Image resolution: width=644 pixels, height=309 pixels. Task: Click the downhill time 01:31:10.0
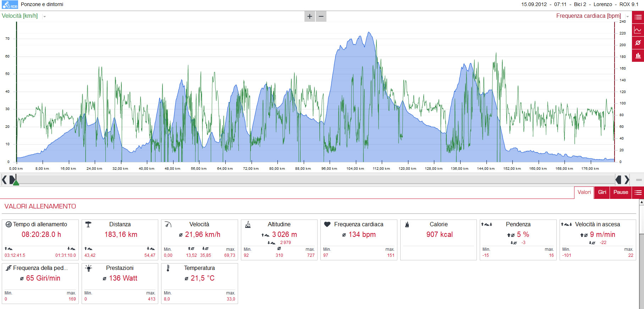(x=66, y=255)
